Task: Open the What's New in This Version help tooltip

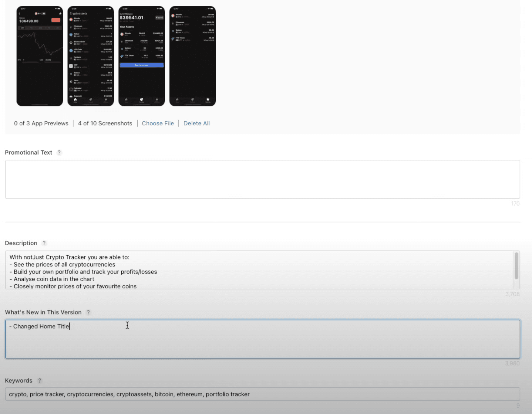Action: [x=88, y=312]
